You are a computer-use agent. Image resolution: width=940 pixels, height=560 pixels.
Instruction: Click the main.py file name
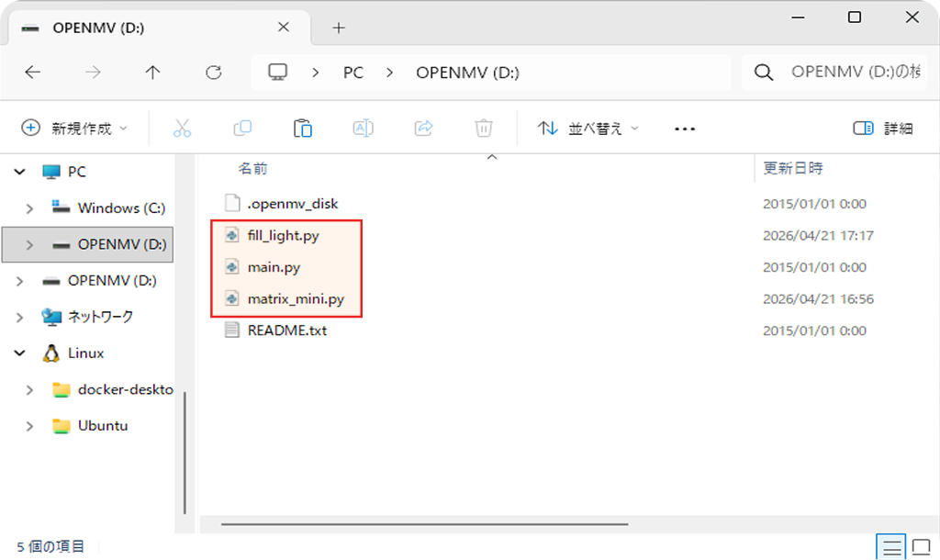[x=274, y=267]
